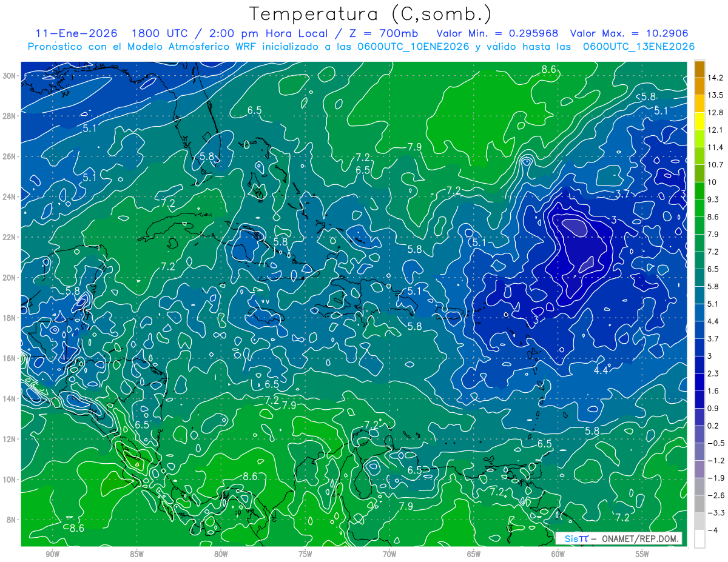Viewport: 728px width, 562px height.
Task: Click the colorbar label "-1.9"
Action: [x=715, y=478]
